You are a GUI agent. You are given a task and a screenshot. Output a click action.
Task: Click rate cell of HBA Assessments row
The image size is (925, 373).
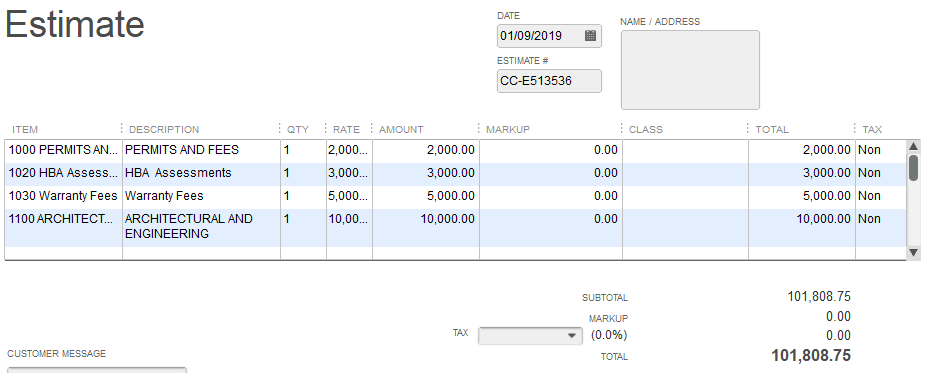point(349,173)
